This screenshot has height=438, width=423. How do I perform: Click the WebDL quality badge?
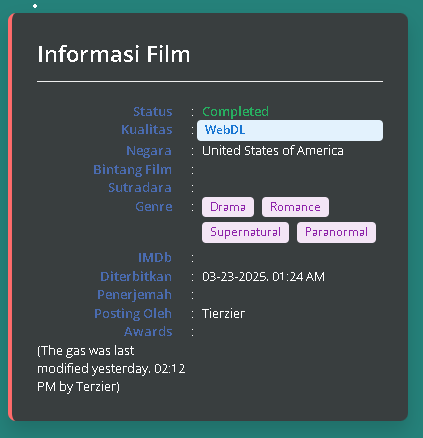point(290,130)
